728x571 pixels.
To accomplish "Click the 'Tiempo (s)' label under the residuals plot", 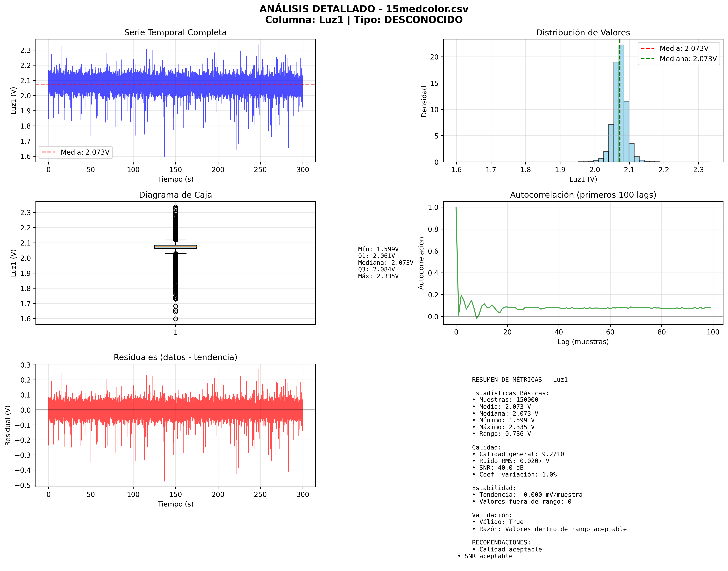I will coord(175,504).
